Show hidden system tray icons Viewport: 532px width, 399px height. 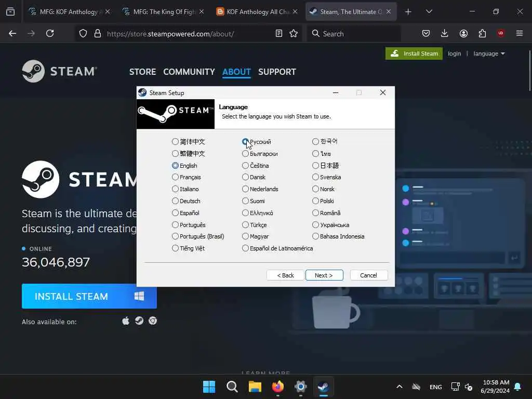click(400, 387)
